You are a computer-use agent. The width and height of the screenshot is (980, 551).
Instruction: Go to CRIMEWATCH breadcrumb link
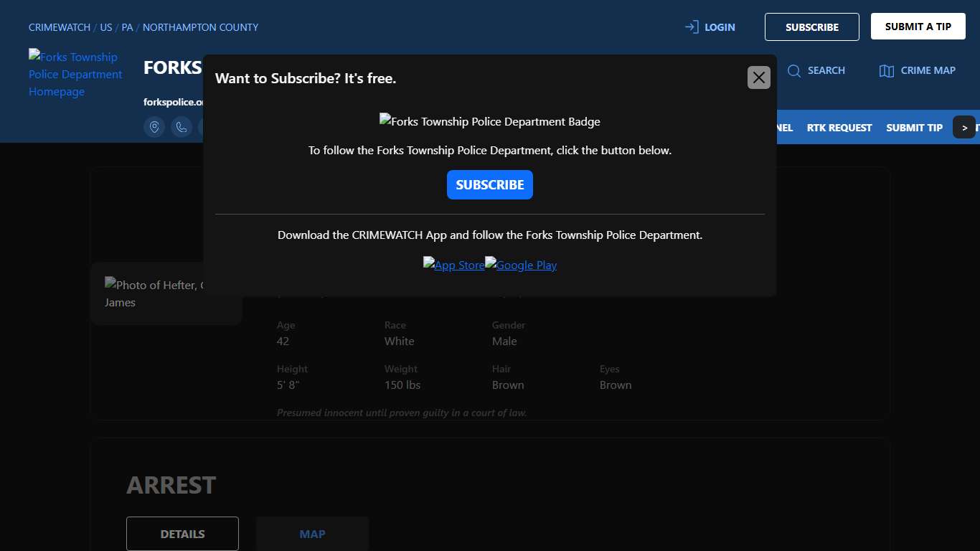point(60,27)
